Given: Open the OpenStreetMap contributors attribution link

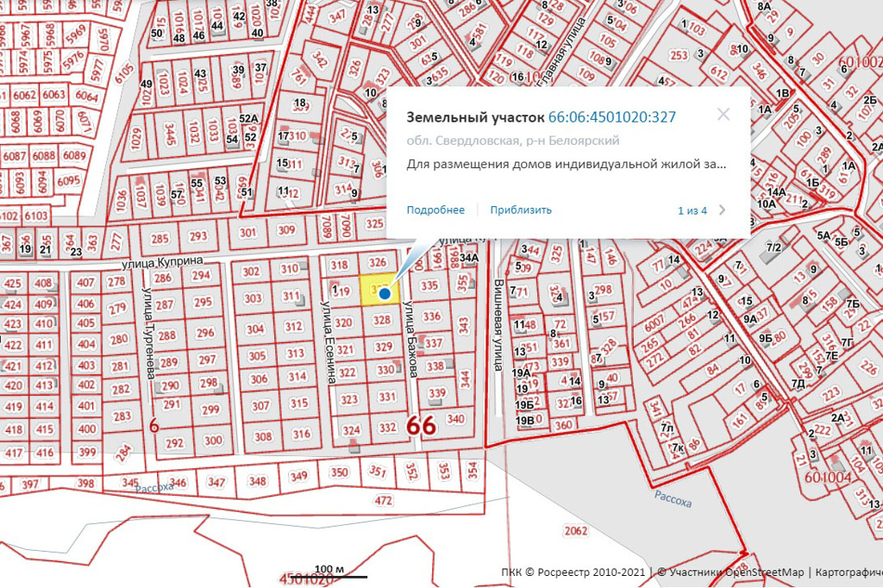Looking at the screenshot, I should click(730, 572).
